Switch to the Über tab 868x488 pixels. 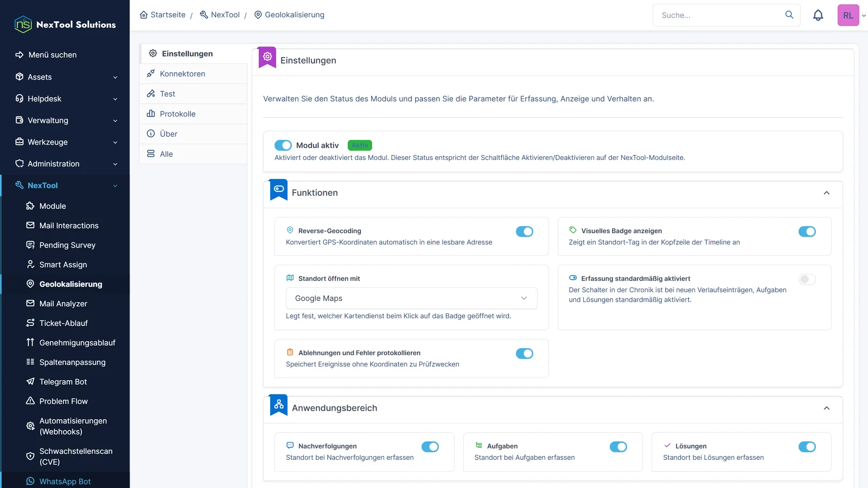coord(194,134)
